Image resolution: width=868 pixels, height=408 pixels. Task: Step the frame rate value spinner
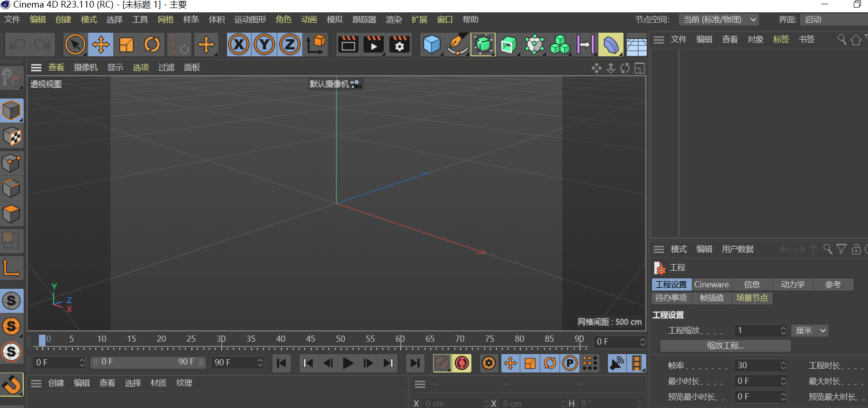(783, 365)
